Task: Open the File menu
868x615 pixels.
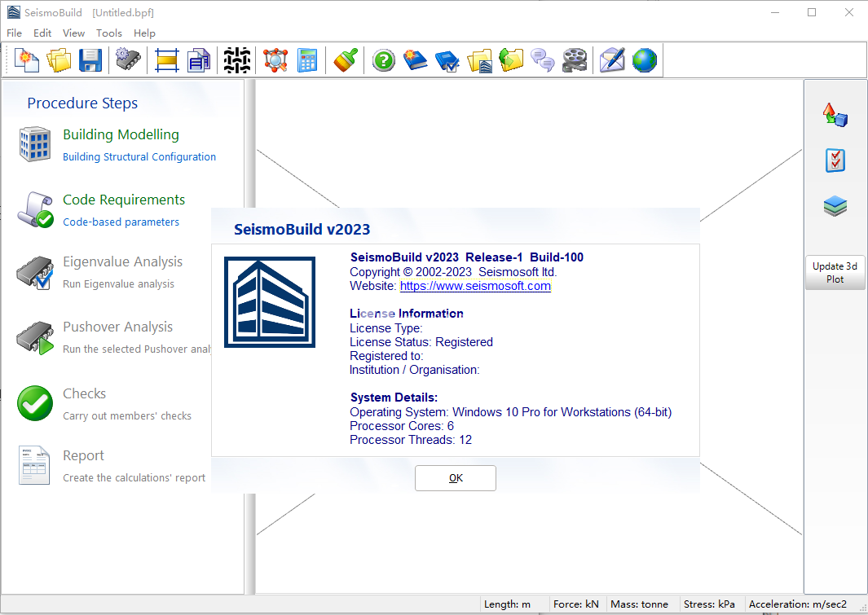Action: click(x=14, y=33)
